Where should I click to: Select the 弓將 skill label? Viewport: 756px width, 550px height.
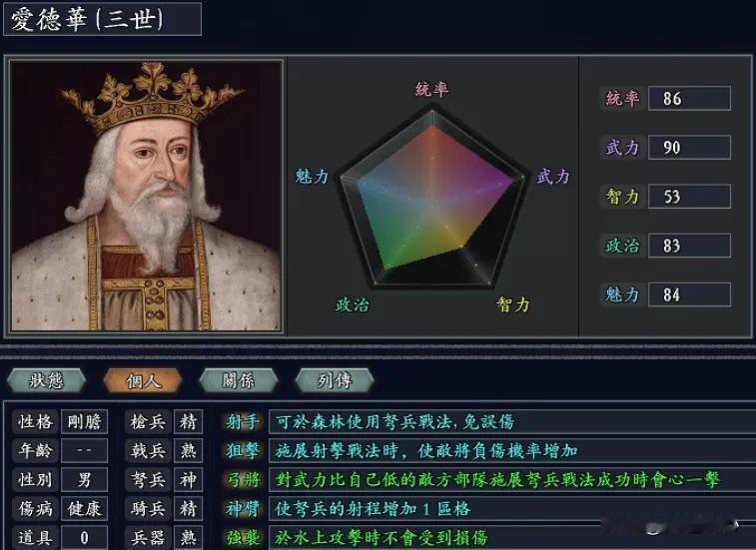point(243,479)
